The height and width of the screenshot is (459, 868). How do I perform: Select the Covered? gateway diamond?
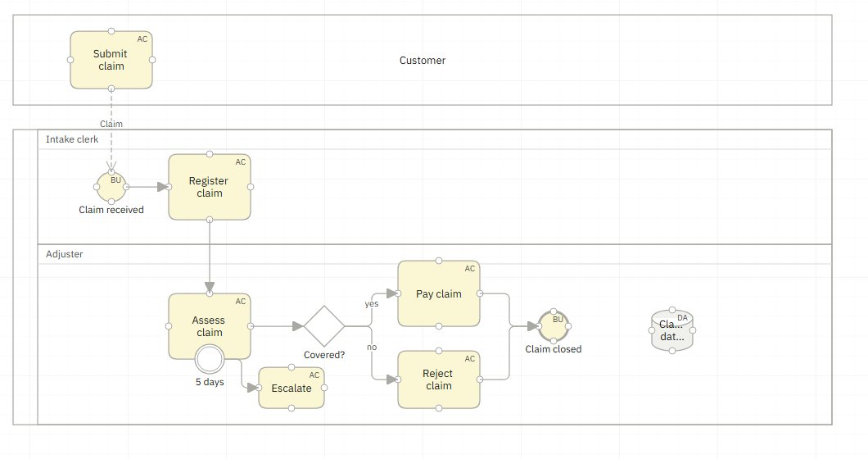tap(324, 326)
